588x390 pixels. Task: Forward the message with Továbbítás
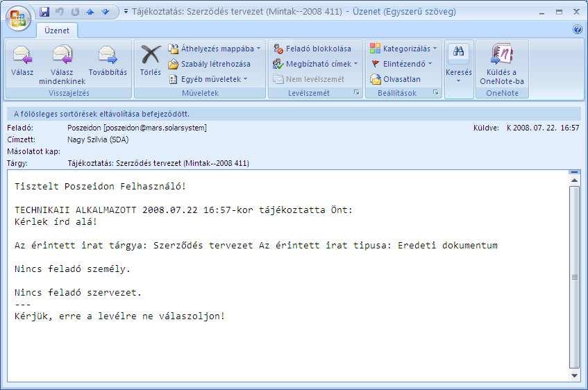tap(108, 61)
